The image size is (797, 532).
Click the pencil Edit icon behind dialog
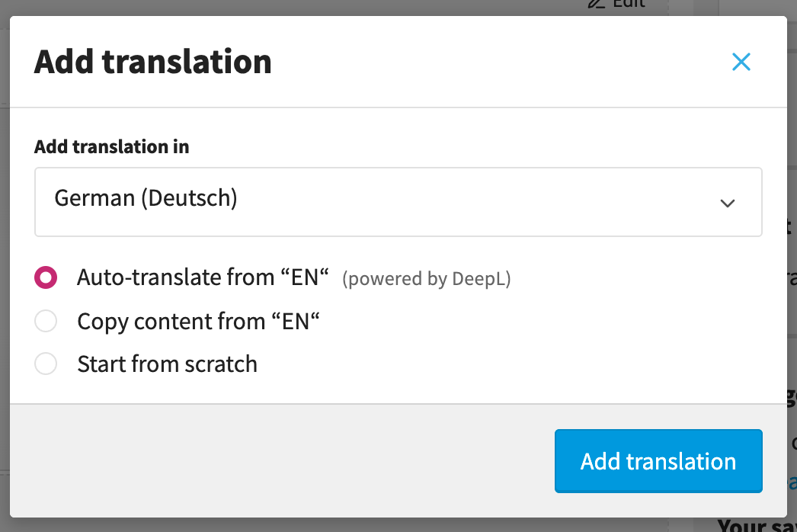click(x=596, y=4)
